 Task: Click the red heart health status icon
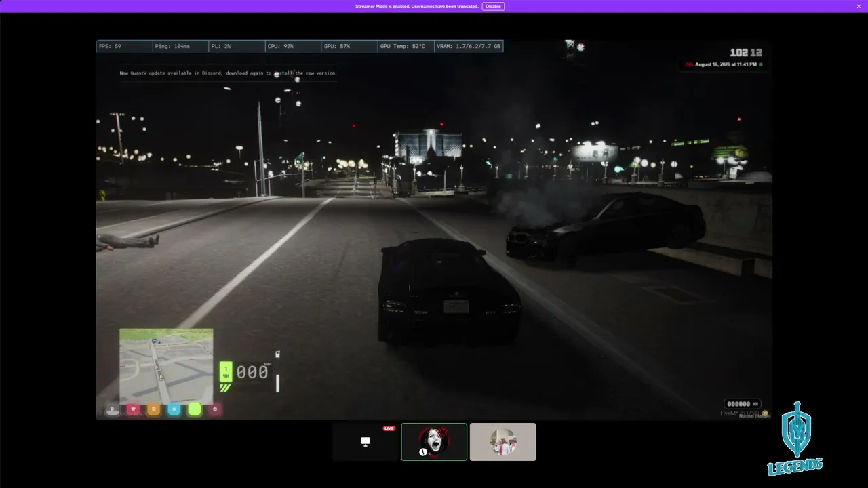click(x=134, y=409)
